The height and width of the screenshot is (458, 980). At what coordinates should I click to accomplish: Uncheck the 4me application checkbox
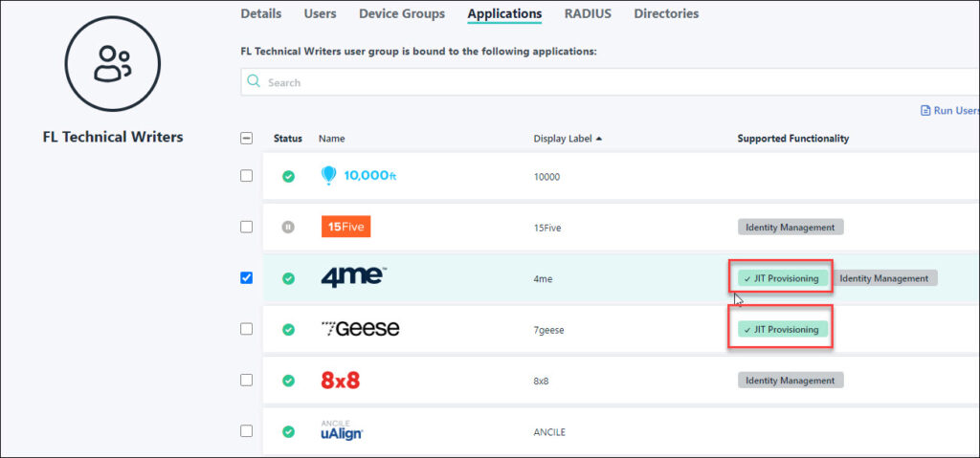246,278
